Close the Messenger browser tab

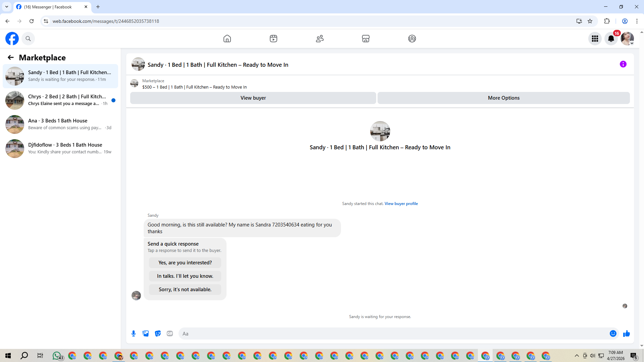pos(86,7)
